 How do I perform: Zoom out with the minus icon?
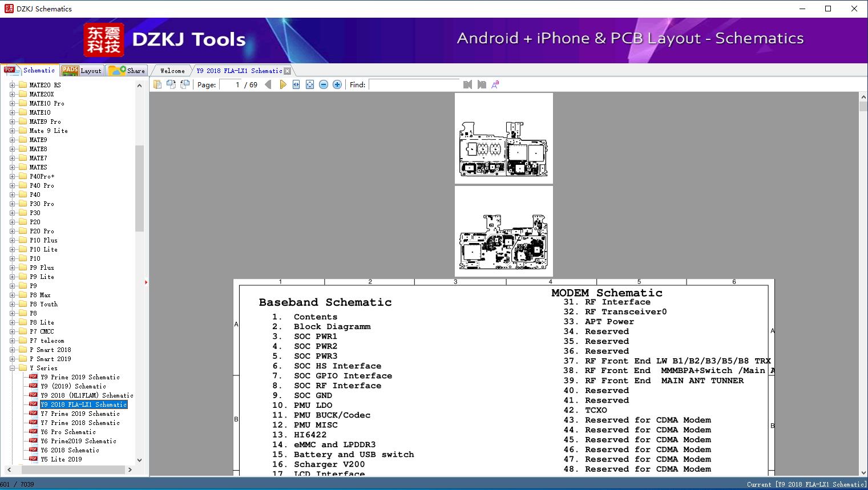click(x=324, y=84)
